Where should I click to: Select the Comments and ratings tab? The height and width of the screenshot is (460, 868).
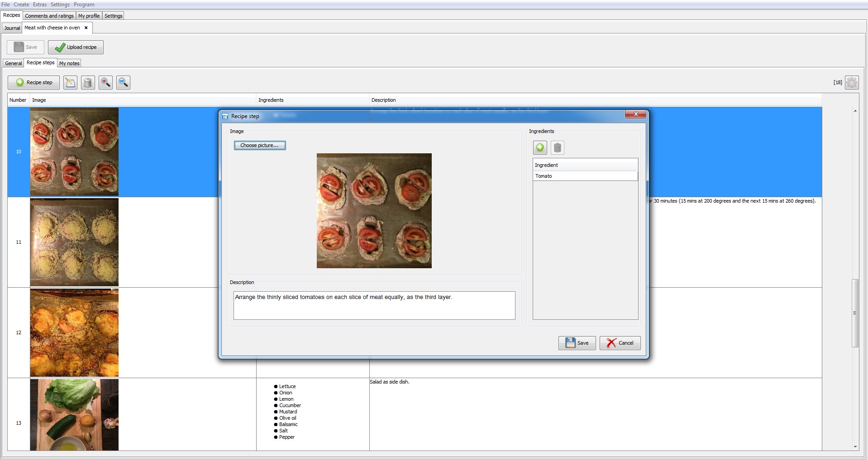pos(49,15)
